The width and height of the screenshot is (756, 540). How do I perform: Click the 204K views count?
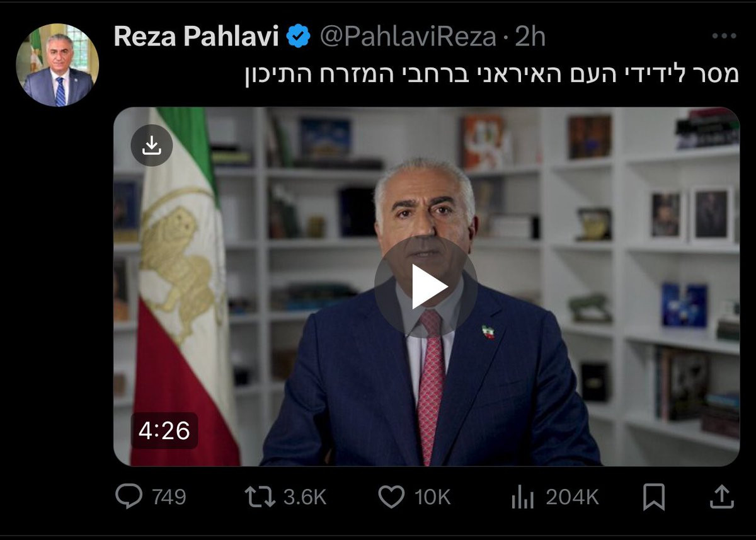(572, 498)
